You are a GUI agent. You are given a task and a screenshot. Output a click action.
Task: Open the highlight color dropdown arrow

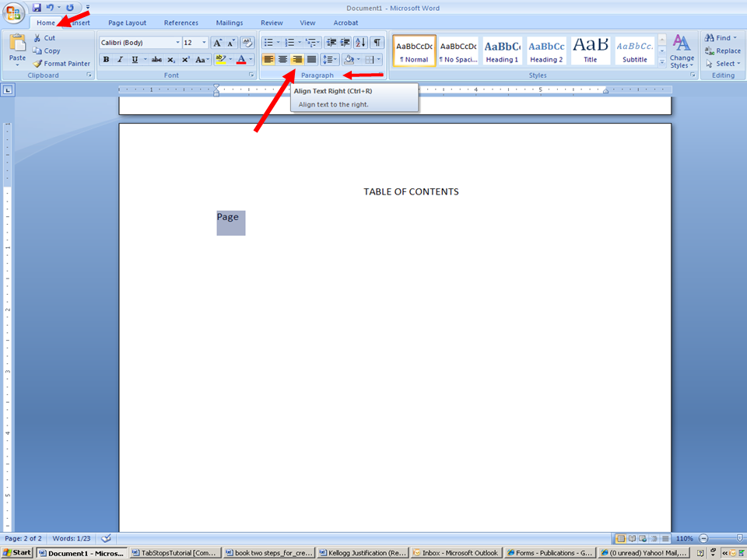[230, 60]
